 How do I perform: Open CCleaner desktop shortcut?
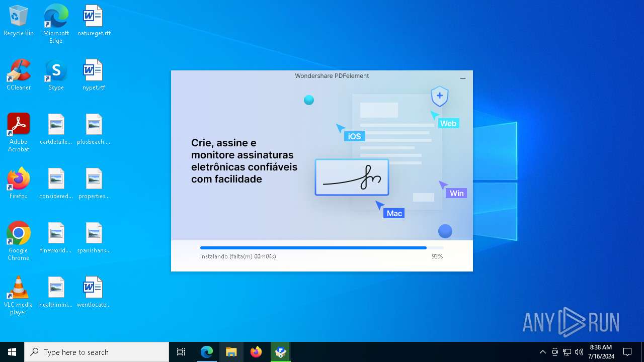(19, 75)
